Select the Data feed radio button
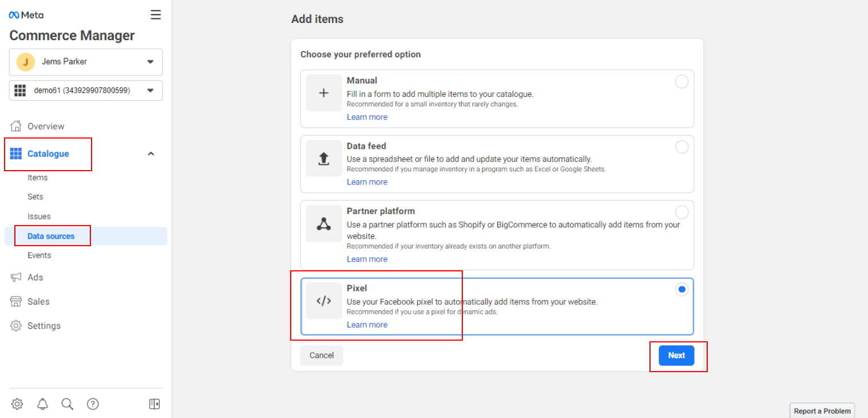The width and height of the screenshot is (868, 418). coord(682,147)
